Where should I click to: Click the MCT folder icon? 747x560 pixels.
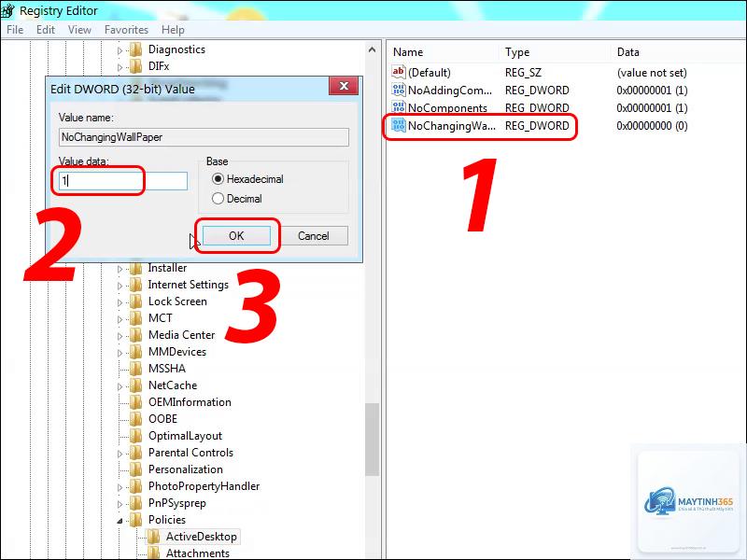136,318
